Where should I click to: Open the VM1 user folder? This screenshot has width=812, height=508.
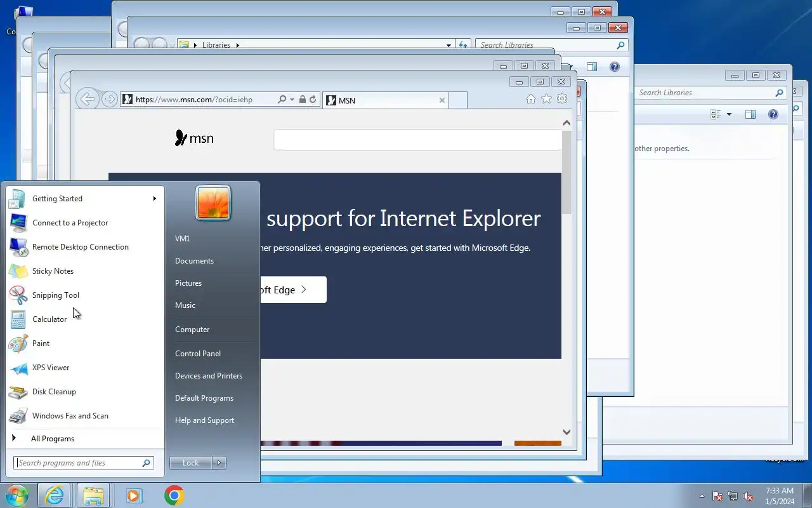(x=183, y=239)
